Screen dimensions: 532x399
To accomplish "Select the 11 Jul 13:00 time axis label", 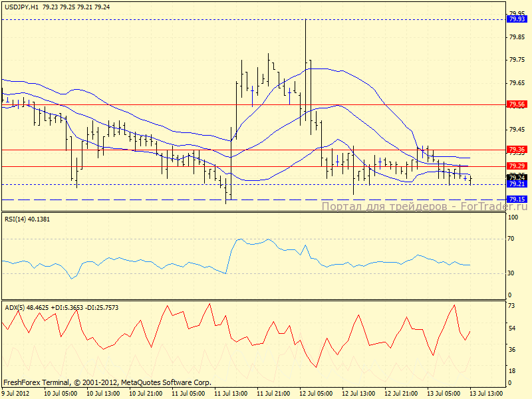I will click(x=230, y=394).
